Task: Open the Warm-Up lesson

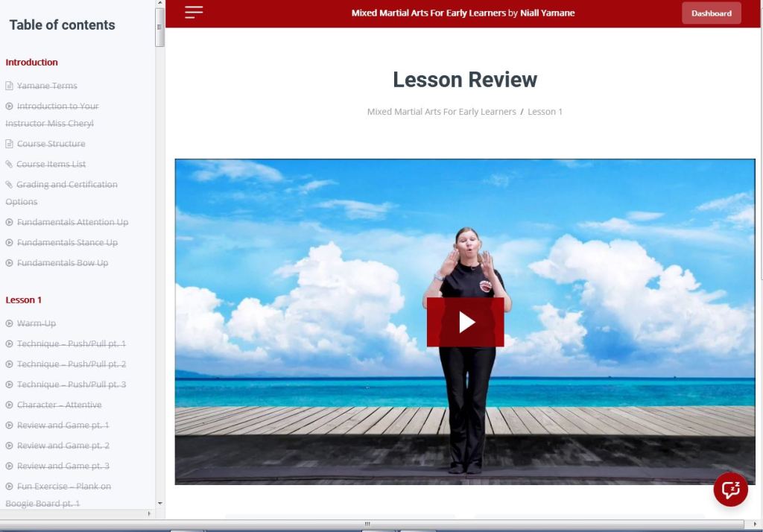Action: coord(37,323)
